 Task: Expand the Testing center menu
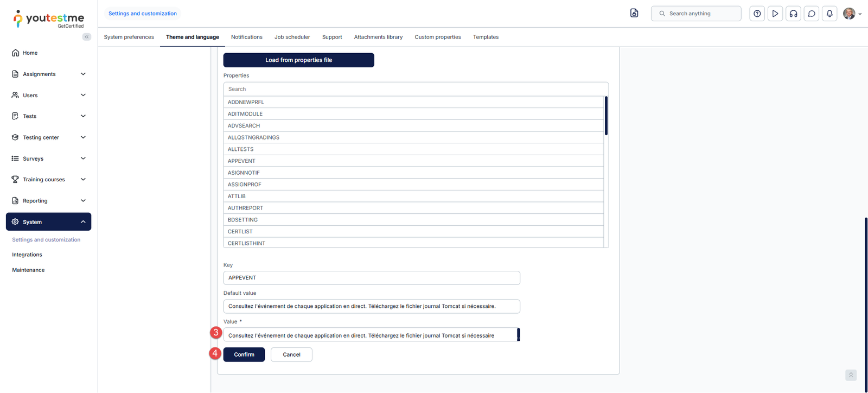(48, 137)
